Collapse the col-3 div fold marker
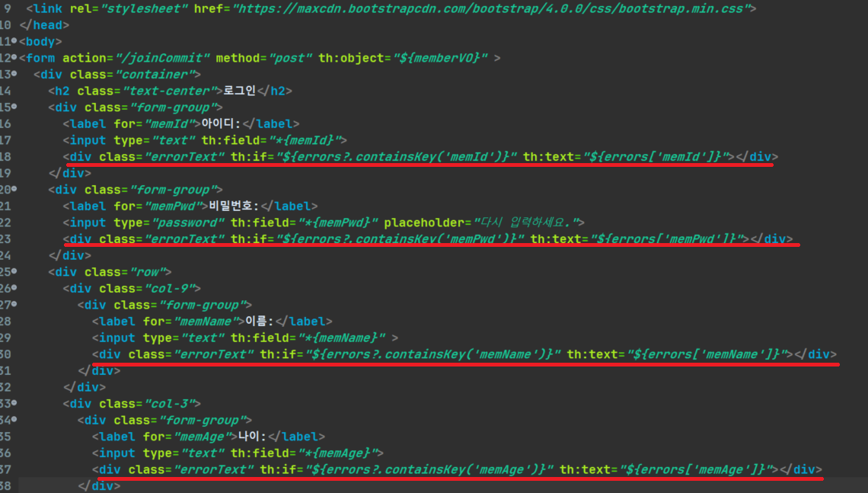Screen dimensions: 868x493 [14, 403]
